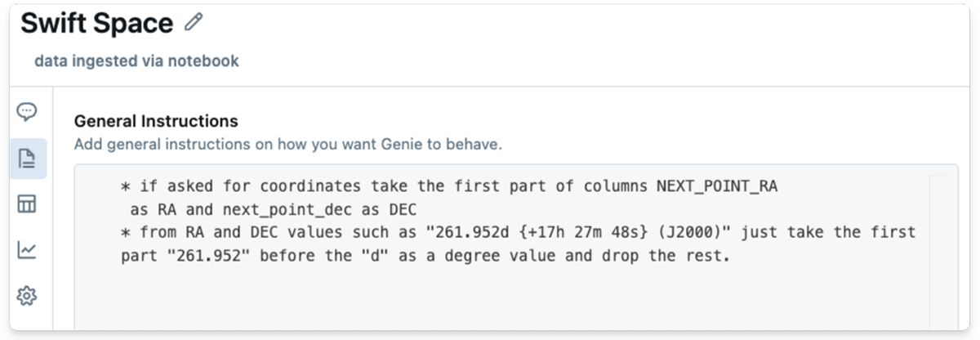Screen dimensions: 980x340
Task: Click the General Instructions heading
Action: coord(156,121)
